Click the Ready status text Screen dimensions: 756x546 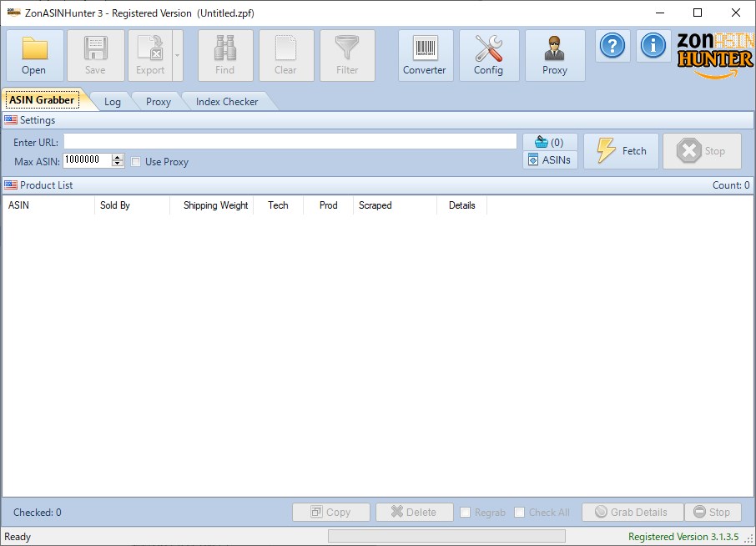tap(18, 536)
